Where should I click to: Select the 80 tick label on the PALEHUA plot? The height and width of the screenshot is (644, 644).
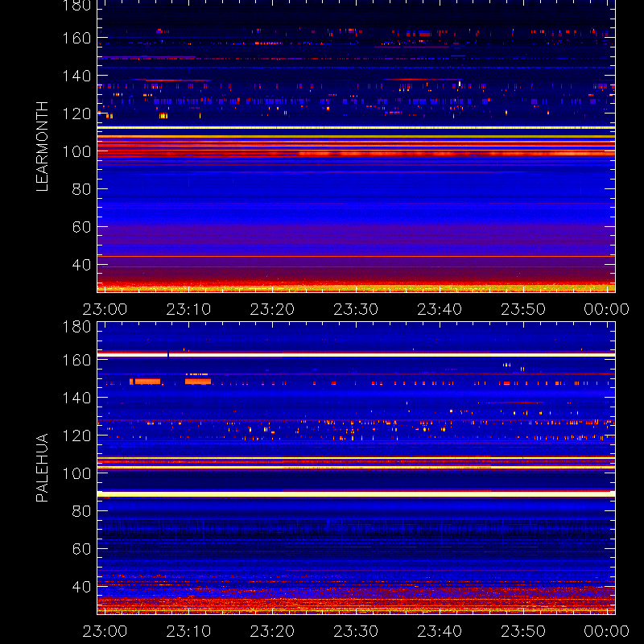(81, 511)
